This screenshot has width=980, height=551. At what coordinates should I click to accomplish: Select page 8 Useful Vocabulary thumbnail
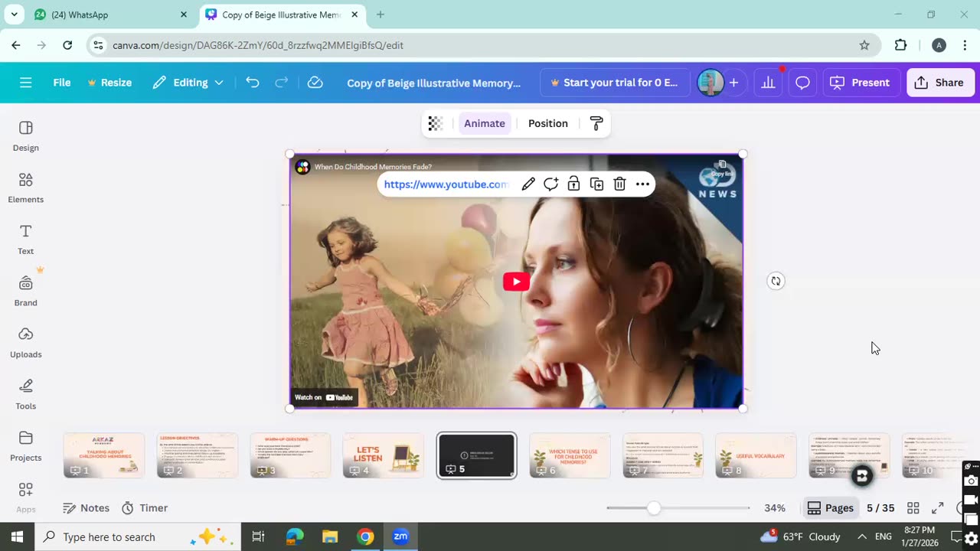(756, 455)
